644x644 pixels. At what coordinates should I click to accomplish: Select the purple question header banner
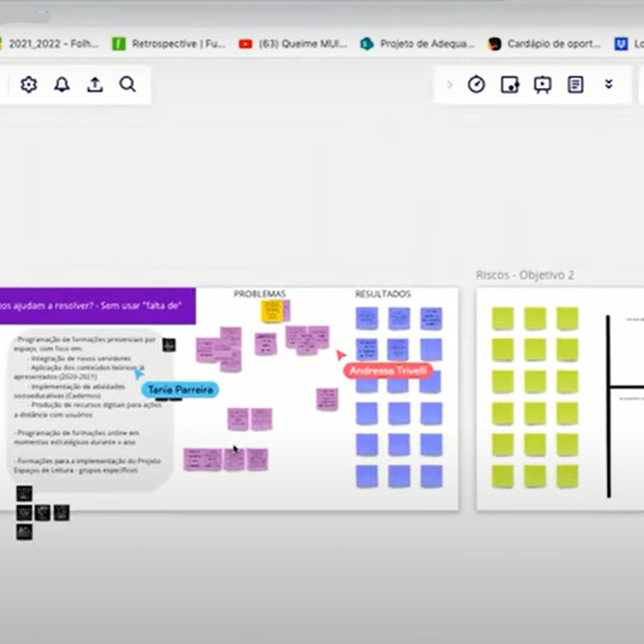[97, 306]
